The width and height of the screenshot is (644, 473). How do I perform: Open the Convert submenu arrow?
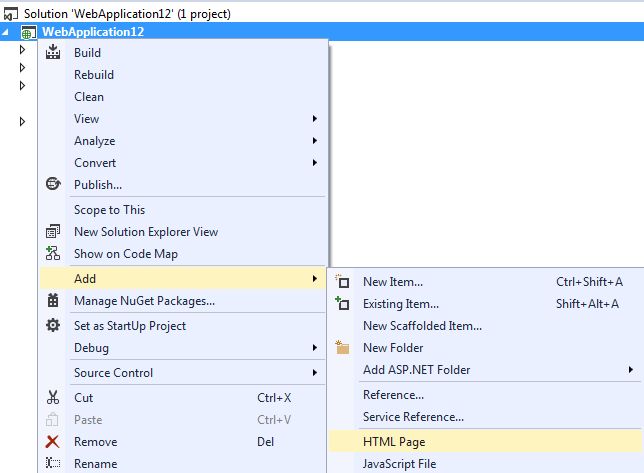pyautogui.click(x=315, y=163)
